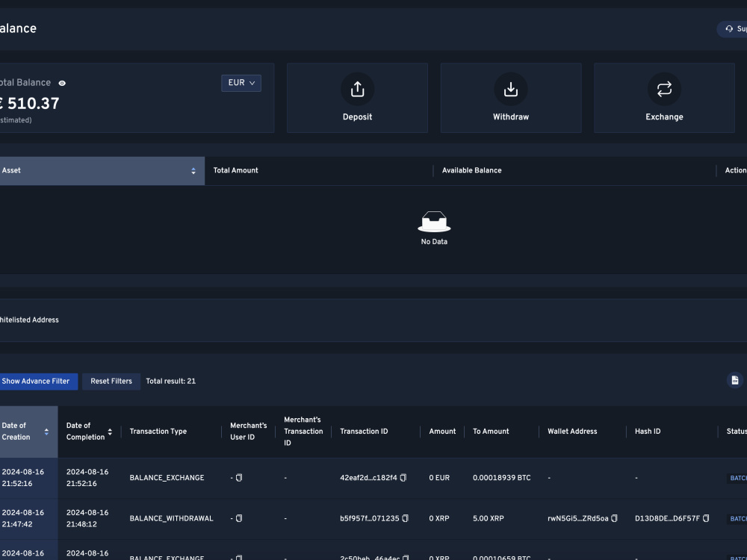Click the 5.00 XRP to-amount cell
This screenshot has height=560, width=747.
(x=489, y=519)
